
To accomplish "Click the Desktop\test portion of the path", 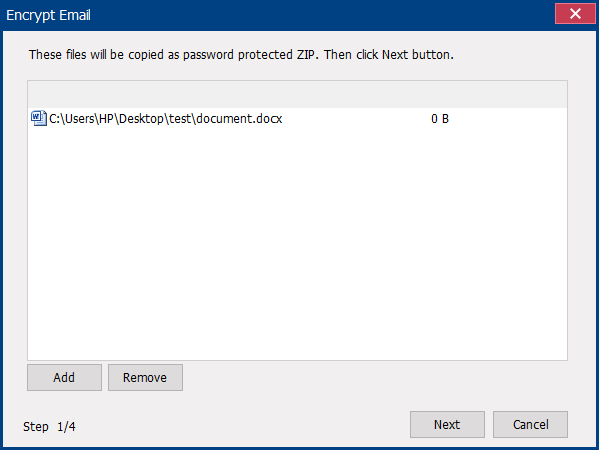I will point(155,119).
